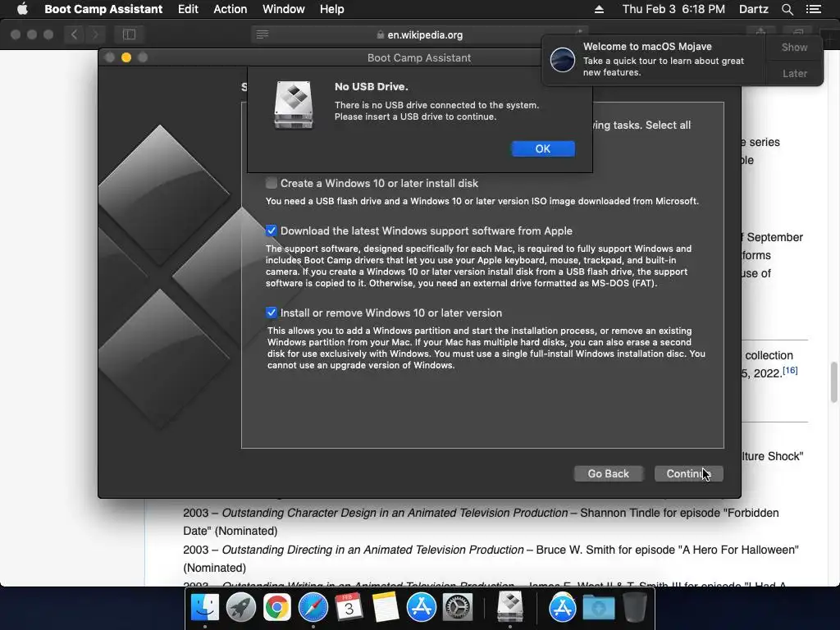Screen dimensions: 840x630
Task: Open the Action menu
Action: point(231,9)
